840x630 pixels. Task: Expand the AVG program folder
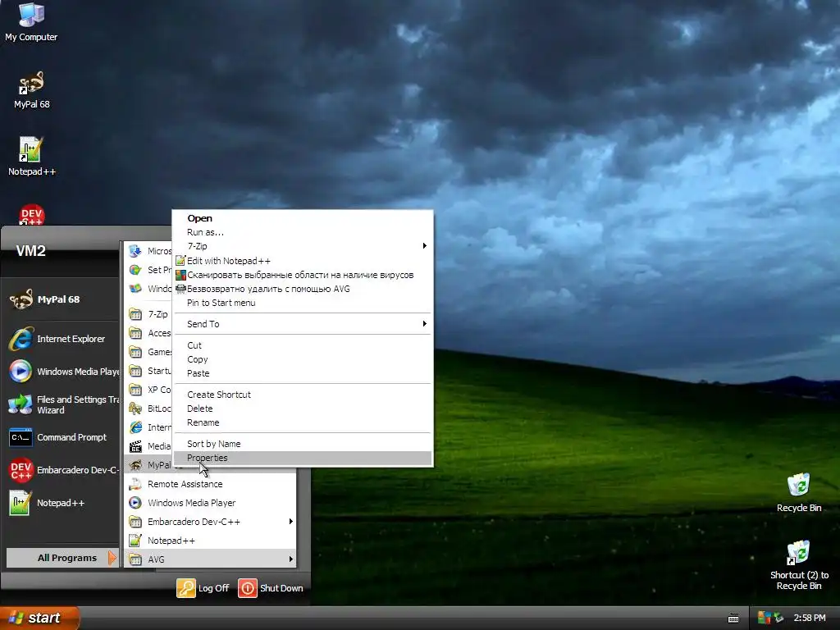click(211, 559)
